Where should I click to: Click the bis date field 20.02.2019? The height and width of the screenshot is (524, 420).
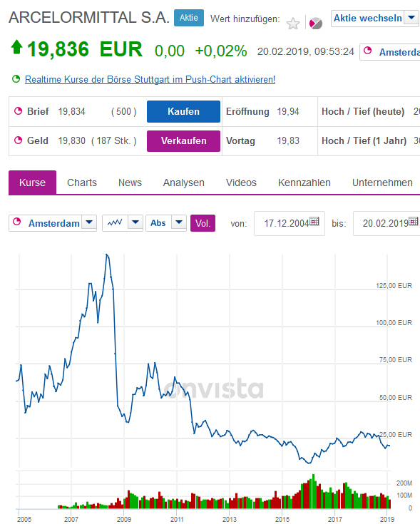[388, 223]
